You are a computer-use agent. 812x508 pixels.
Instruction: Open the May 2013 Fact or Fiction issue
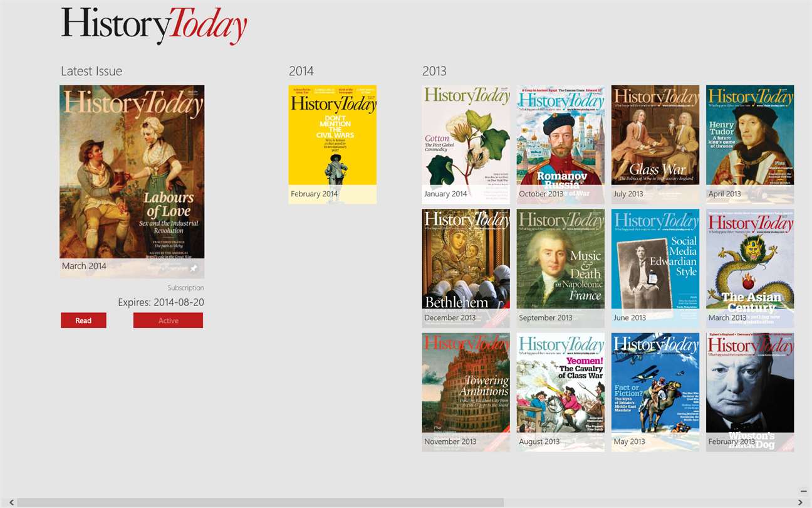(x=655, y=392)
